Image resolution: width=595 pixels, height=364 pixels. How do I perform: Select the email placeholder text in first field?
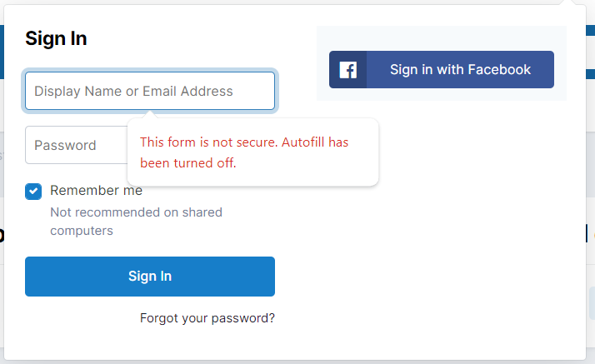click(133, 92)
